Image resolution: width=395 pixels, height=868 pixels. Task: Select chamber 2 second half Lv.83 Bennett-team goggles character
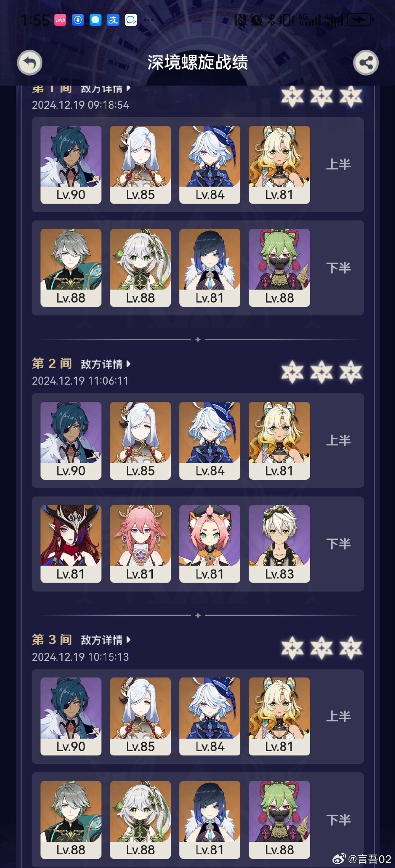279,544
